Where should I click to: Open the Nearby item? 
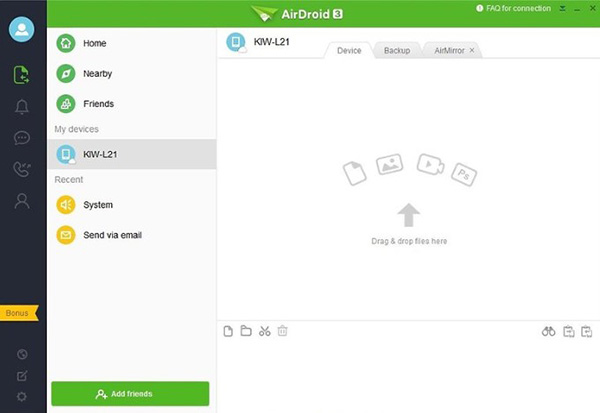[x=132, y=73]
